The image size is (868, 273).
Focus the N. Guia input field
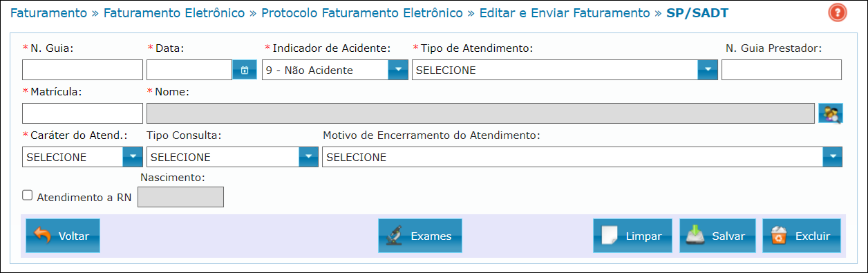pos(82,70)
